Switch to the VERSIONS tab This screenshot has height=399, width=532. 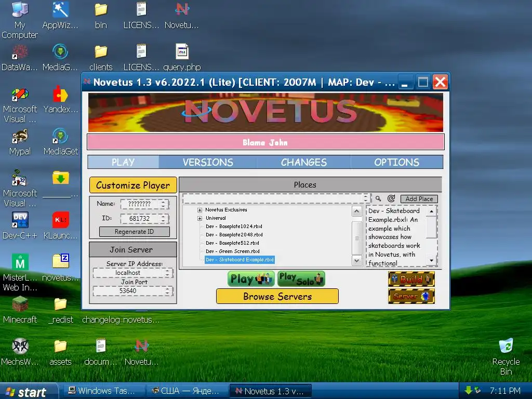pos(208,162)
